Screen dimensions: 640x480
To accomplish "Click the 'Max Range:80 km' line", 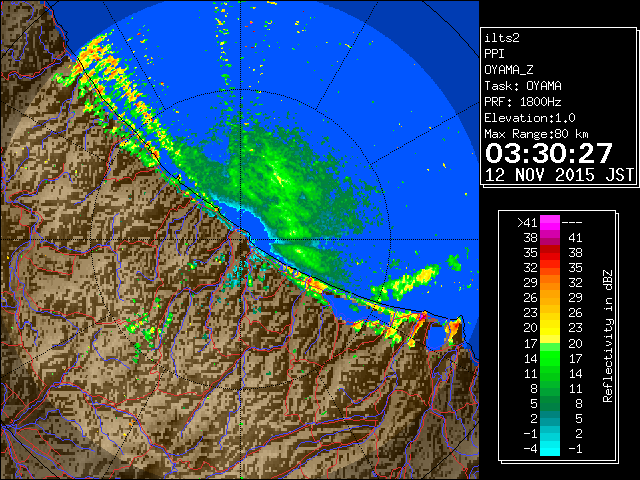I will pos(536,134).
